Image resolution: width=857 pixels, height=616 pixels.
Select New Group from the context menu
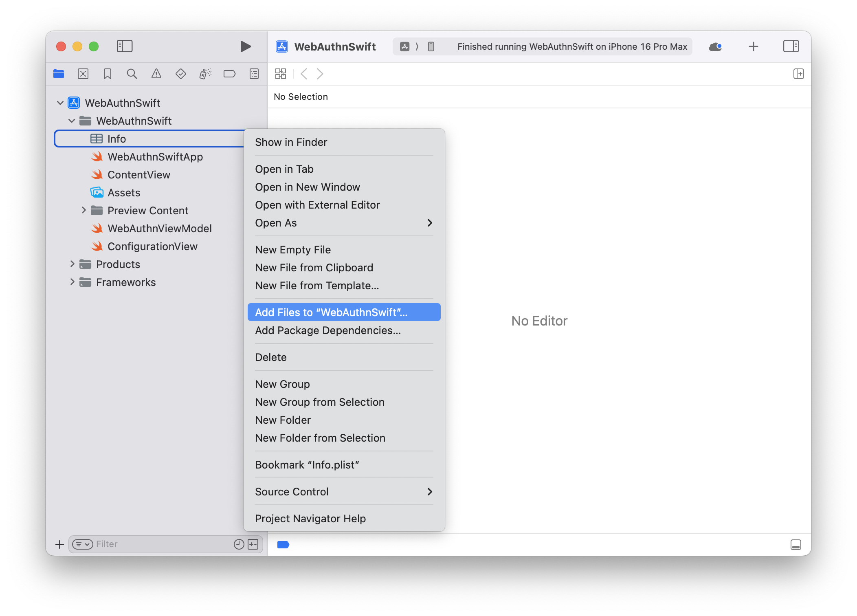(x=282, y=384)
